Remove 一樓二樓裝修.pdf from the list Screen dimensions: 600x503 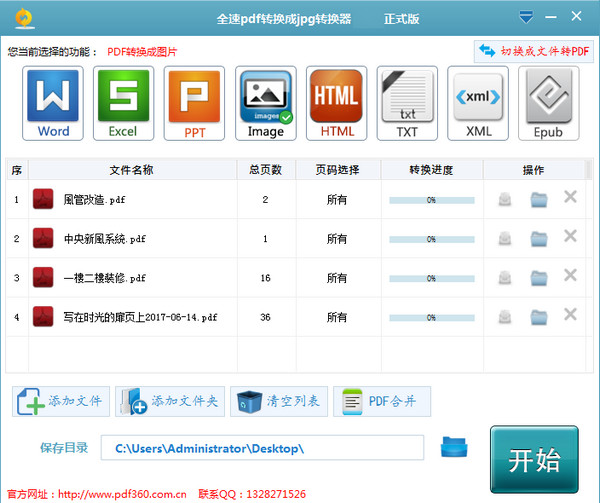tap(570, 275)
